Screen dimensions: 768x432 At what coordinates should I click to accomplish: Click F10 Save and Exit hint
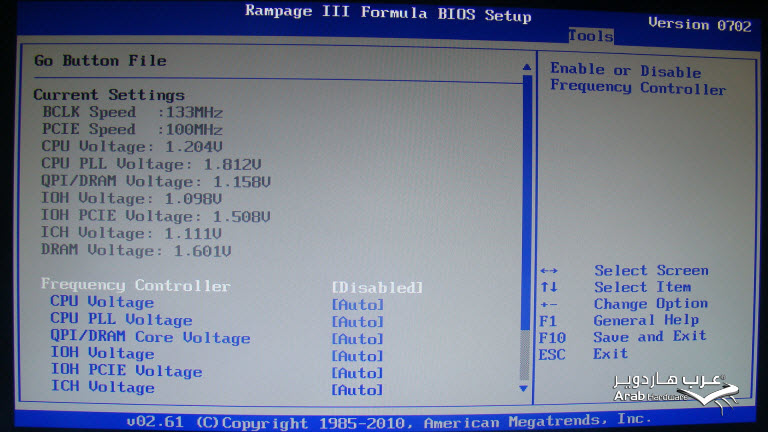623,337
